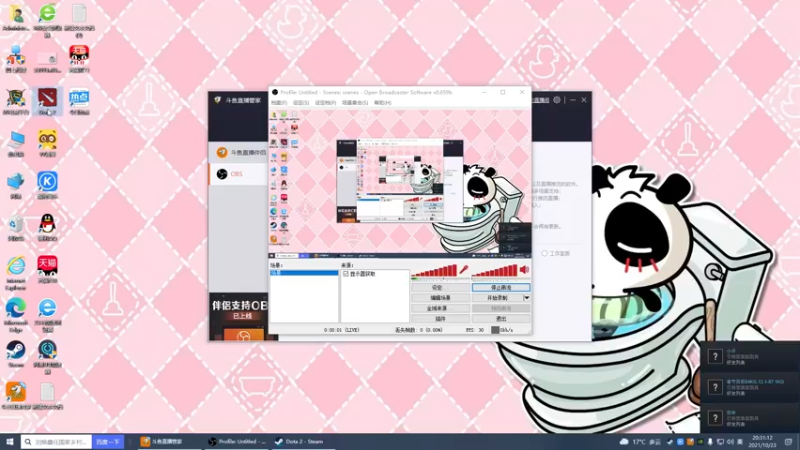Click the 退出 button in OBS
Screen dimensions: 800x450
tap(501, 318)
